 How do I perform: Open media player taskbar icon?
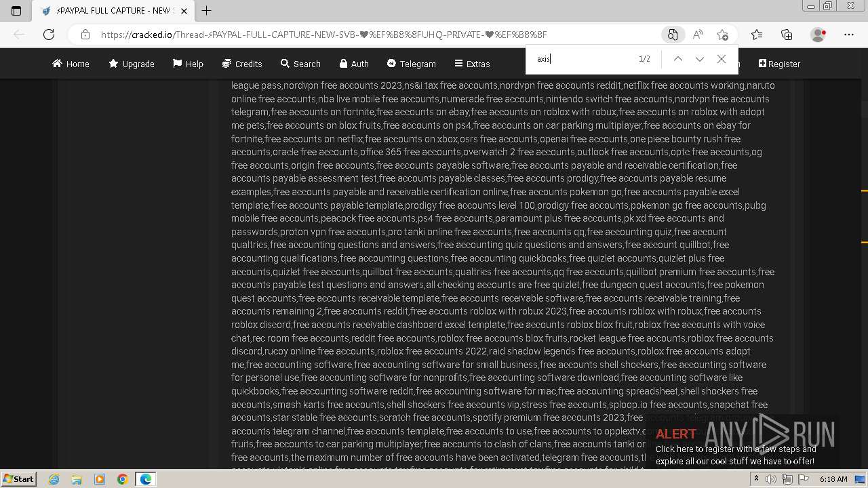tap(100, 479)
